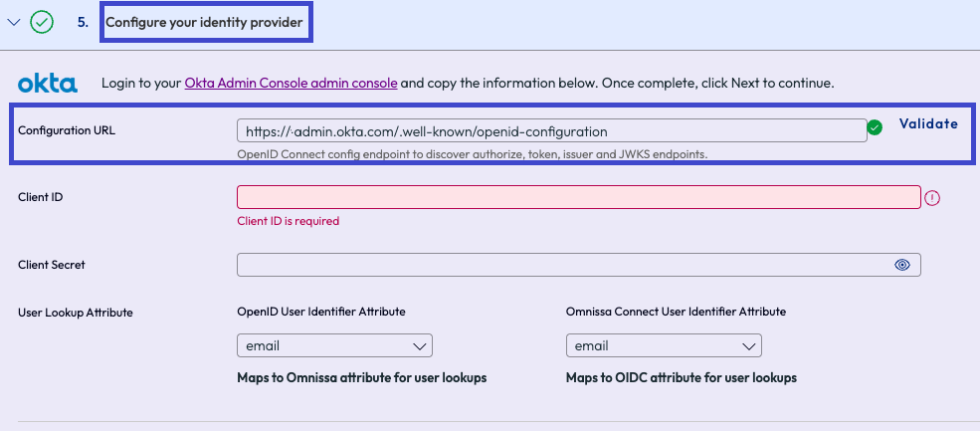The image size is (980, 431).
Task: Click into the Configuration URL field
Action: point(551,130)
